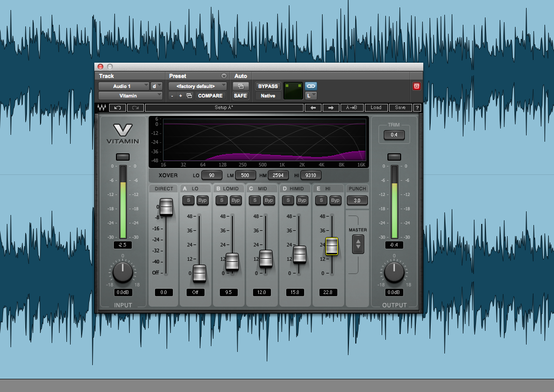
Task: Go to the next preset with the right arrow
Action: 331,107
